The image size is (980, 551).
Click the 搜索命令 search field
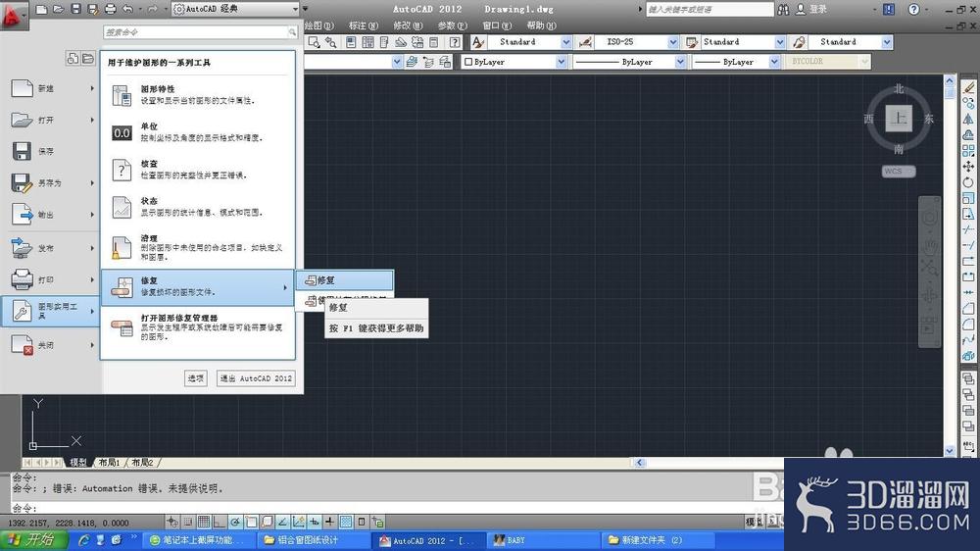coord(200,32)
